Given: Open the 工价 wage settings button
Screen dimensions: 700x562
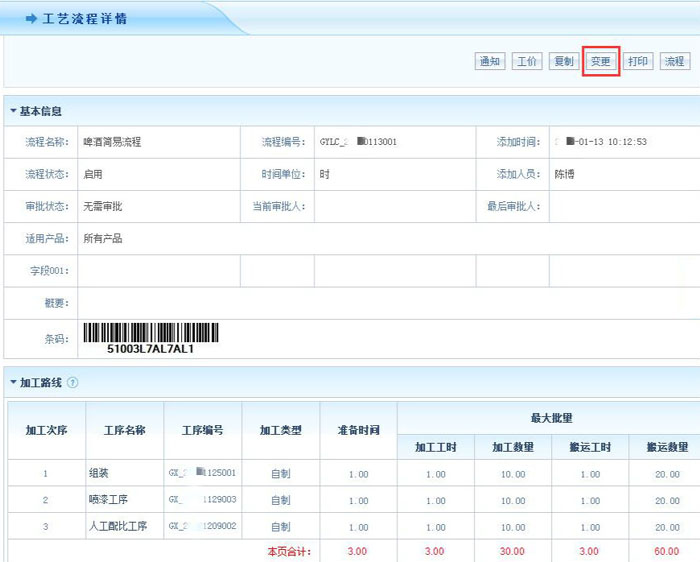Looking at the screenshot, I should click(527, 62).
